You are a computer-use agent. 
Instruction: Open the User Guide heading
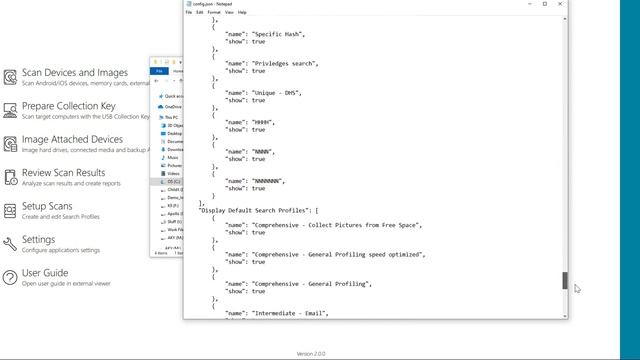(45, 273)
